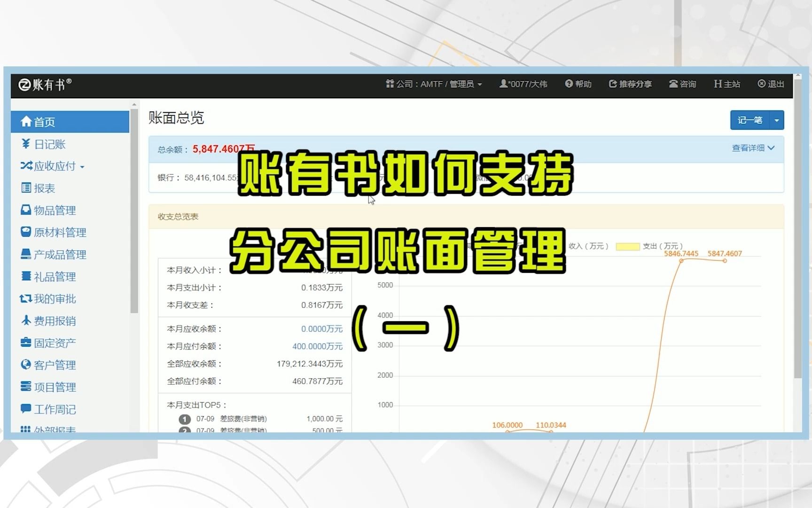Click the 记一笔 button
The width and height of the screenshot is (812, 508).
750,120
